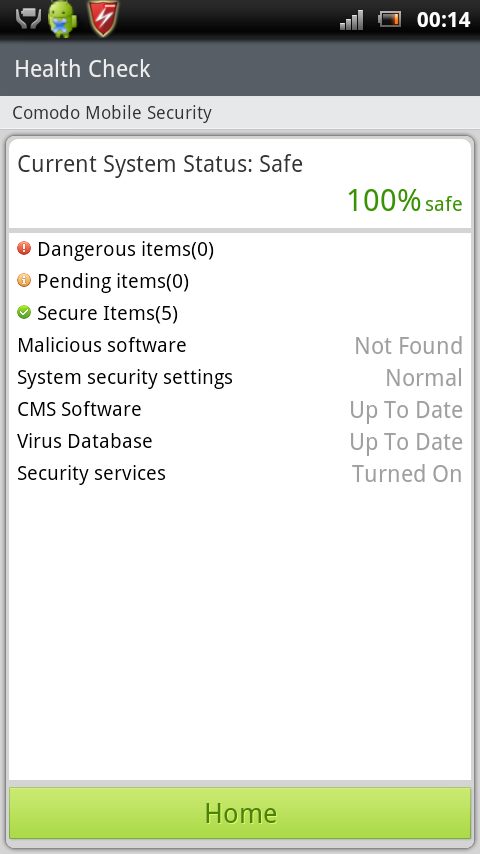Screen dimensions: 480x854
Task: Tap the 00:14 clock in status bar
Action: pyautogui.click(x=443, y=20)
